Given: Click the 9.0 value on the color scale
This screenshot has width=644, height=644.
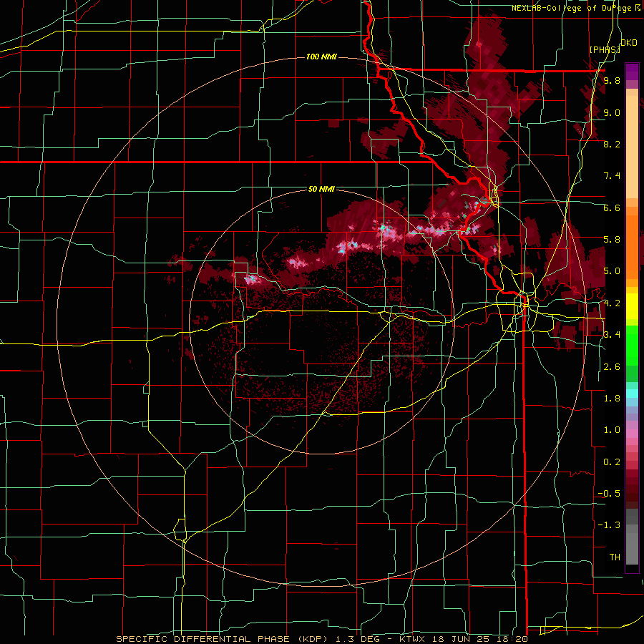Looking at the screenshot, I should (x=612, y=112).
